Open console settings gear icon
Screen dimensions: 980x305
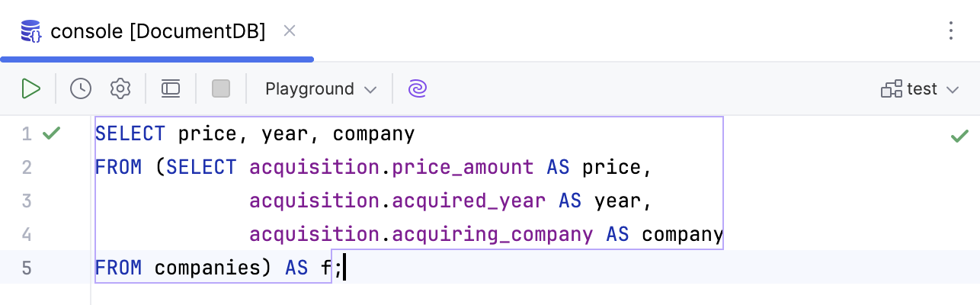tap(120, 88)
